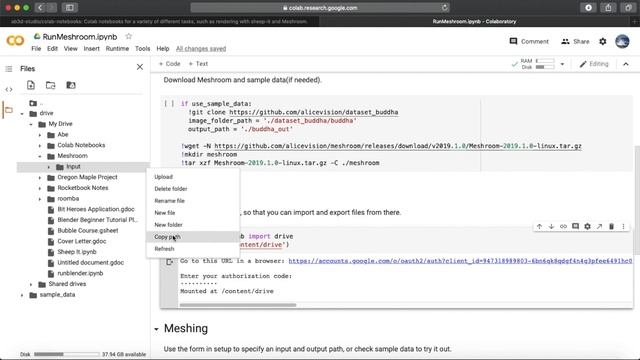Open the RAM/Disk runtime dropdown arrow
Image resolution: width=640 pixels, height=360 pixels.
click(x=562, y=64)
